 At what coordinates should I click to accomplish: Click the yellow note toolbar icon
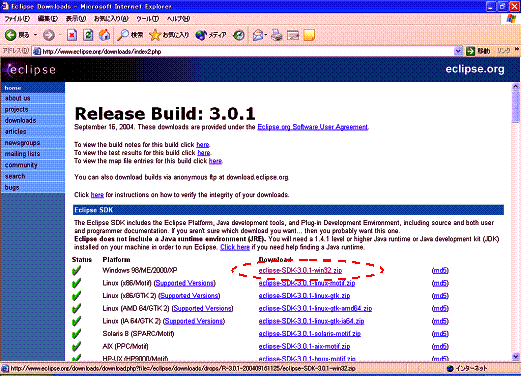point(309,35)
